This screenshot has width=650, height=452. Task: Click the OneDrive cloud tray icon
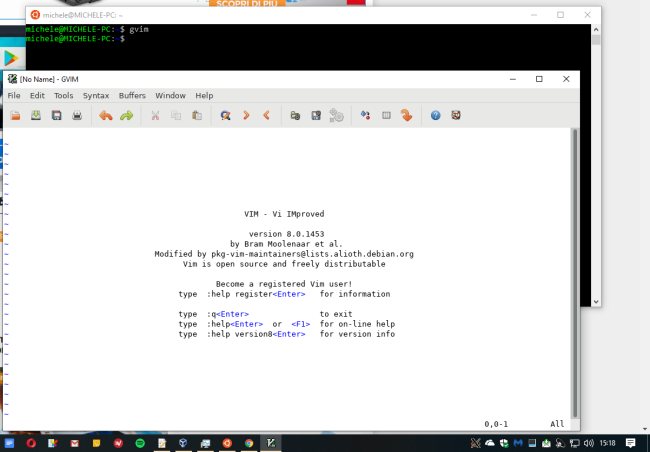pyautogui.click(x=490, y=443)
